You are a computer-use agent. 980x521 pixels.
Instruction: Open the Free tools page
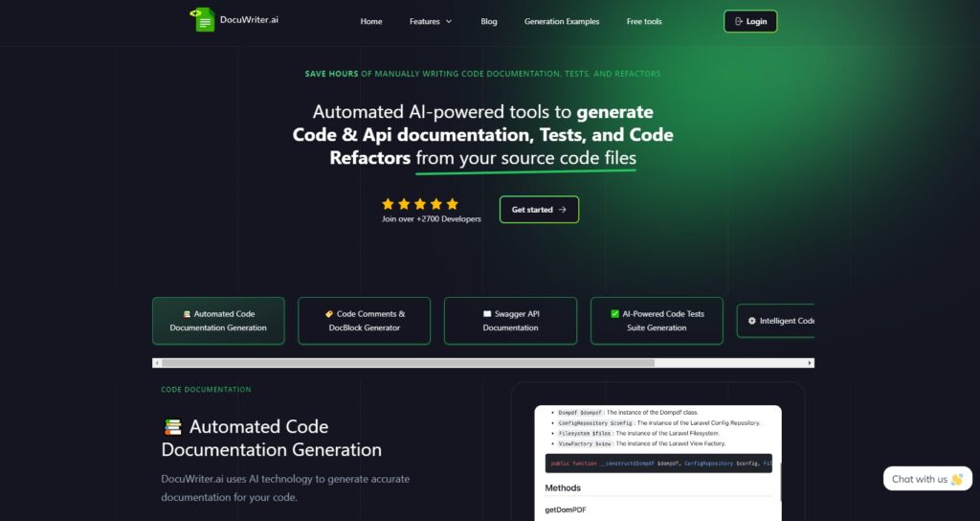[x=644, y=21]
